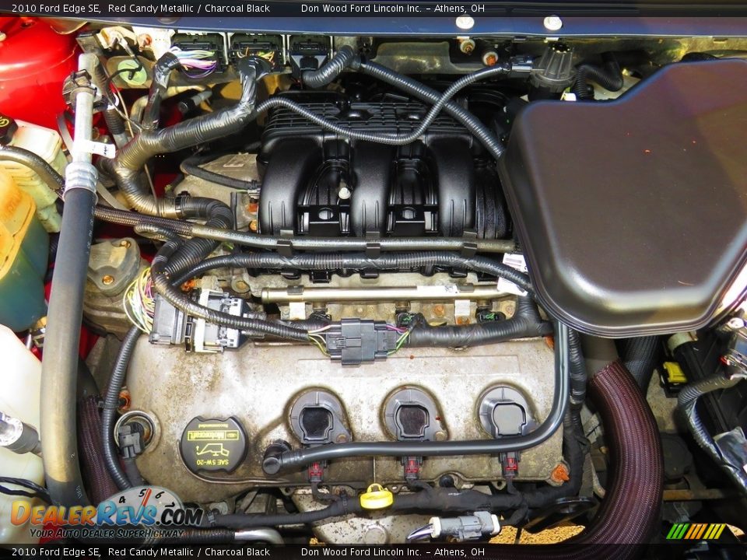Click the DealerRevs.com logo watermark

[x=105, y=513]
